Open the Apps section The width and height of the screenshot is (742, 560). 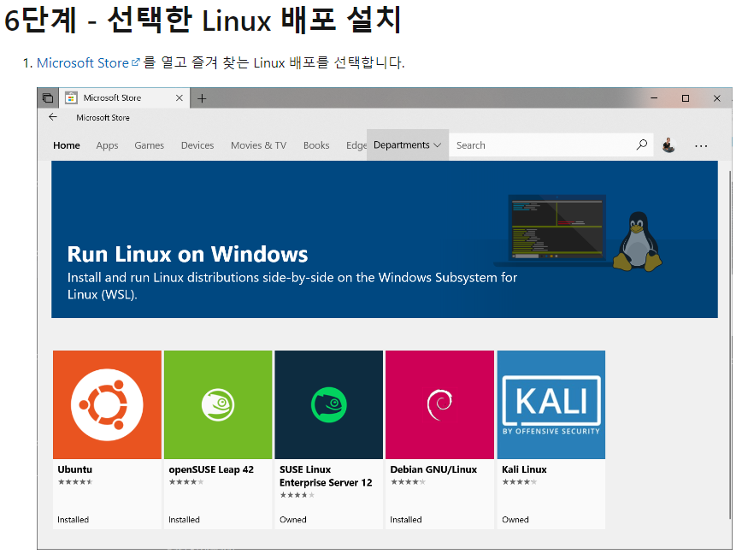point(107,145)
